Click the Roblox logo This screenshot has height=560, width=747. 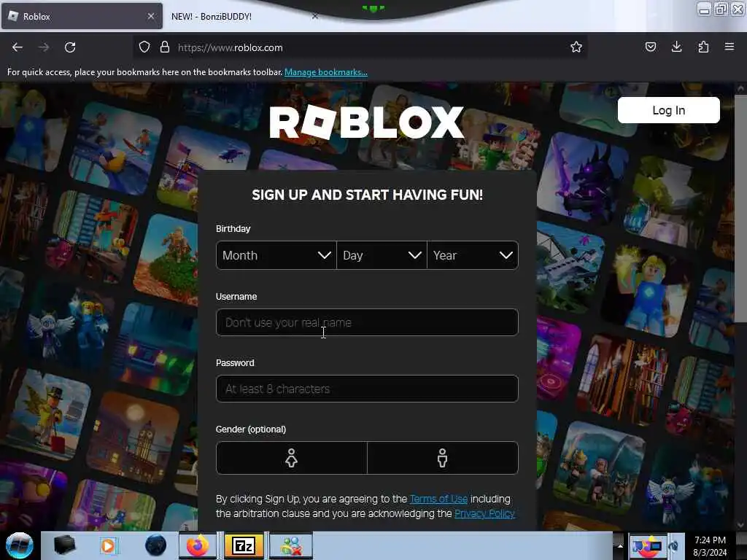click(x=367, y=122)
